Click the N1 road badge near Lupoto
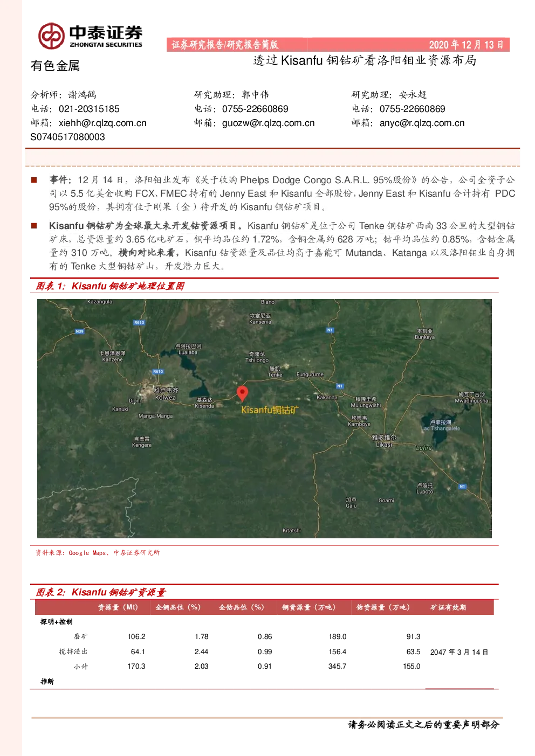 462,487
